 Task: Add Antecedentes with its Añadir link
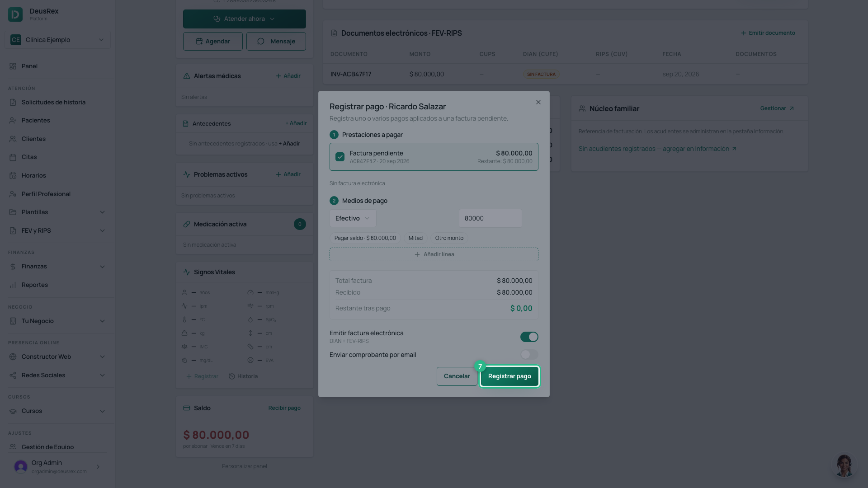(296, 123)
